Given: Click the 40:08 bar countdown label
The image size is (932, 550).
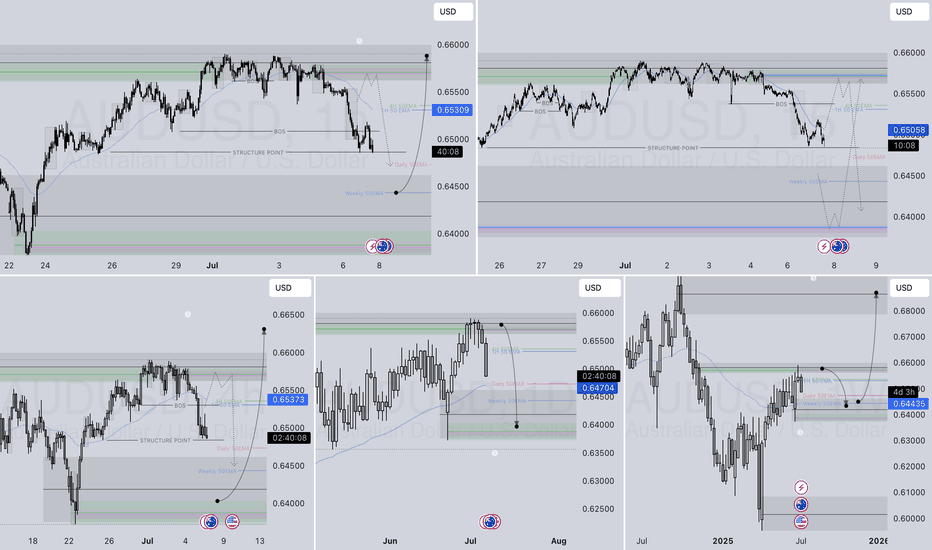Looking at the screenshot, I should (x=448, y=152).
